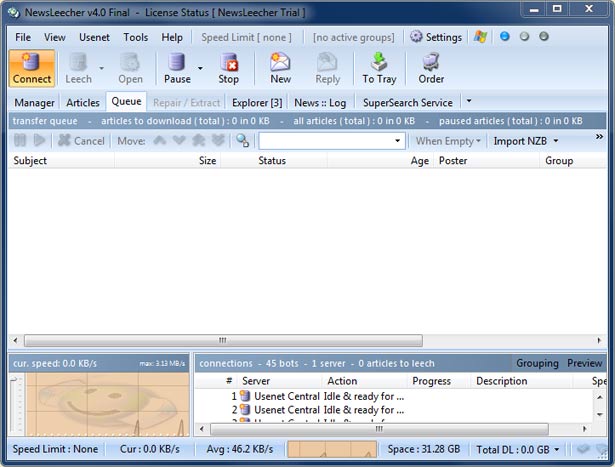Click the Order cart icon

[431, 62]
